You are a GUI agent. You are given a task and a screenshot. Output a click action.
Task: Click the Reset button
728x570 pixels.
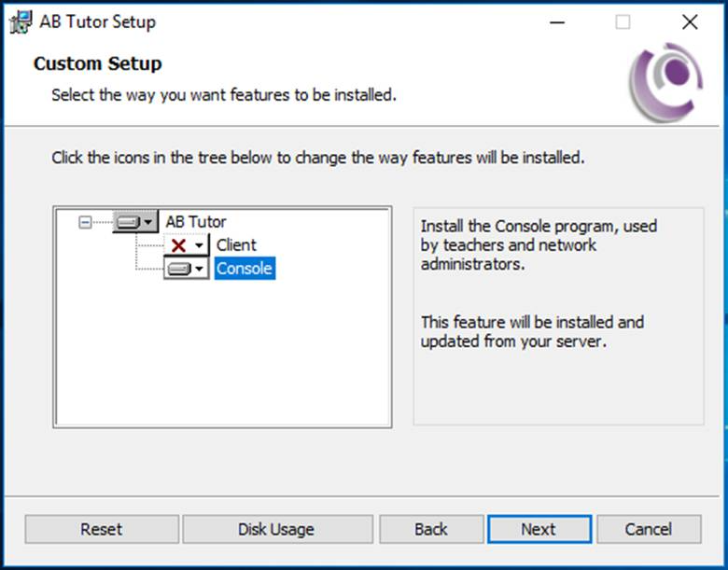coord(102,529)
